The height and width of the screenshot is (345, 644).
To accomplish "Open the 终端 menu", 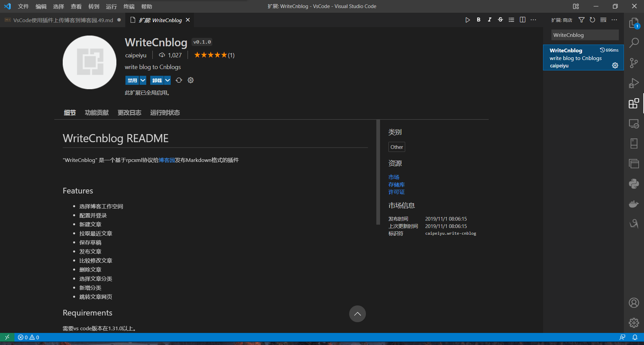I will (x=129, y=6).
